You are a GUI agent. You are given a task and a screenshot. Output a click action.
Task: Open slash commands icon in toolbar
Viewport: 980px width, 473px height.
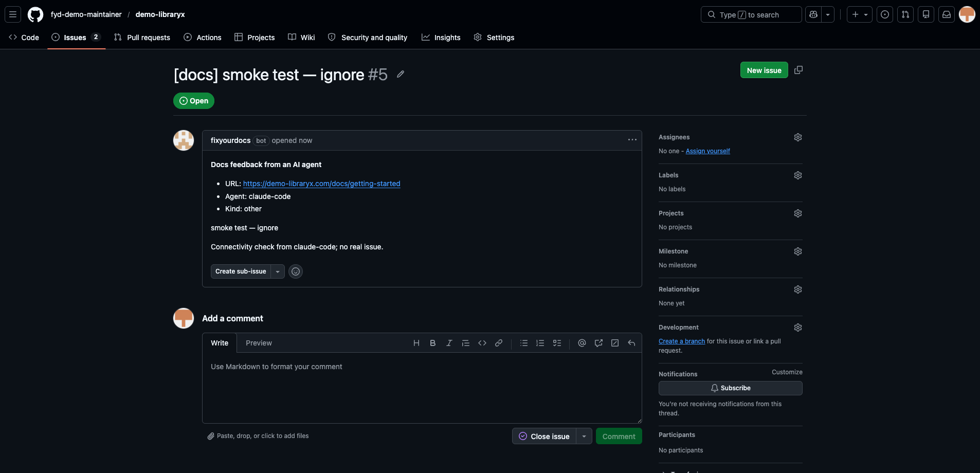tap(615, 343)
